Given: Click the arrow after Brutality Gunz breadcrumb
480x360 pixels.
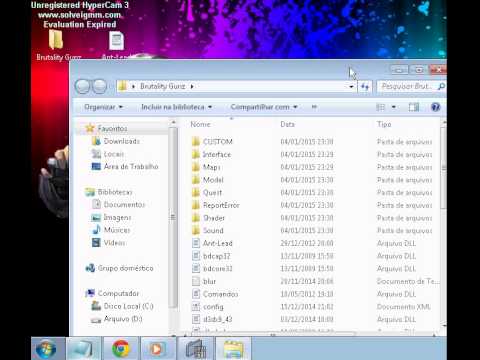Looking at the screenshot, I should click(x=192, y=86).
